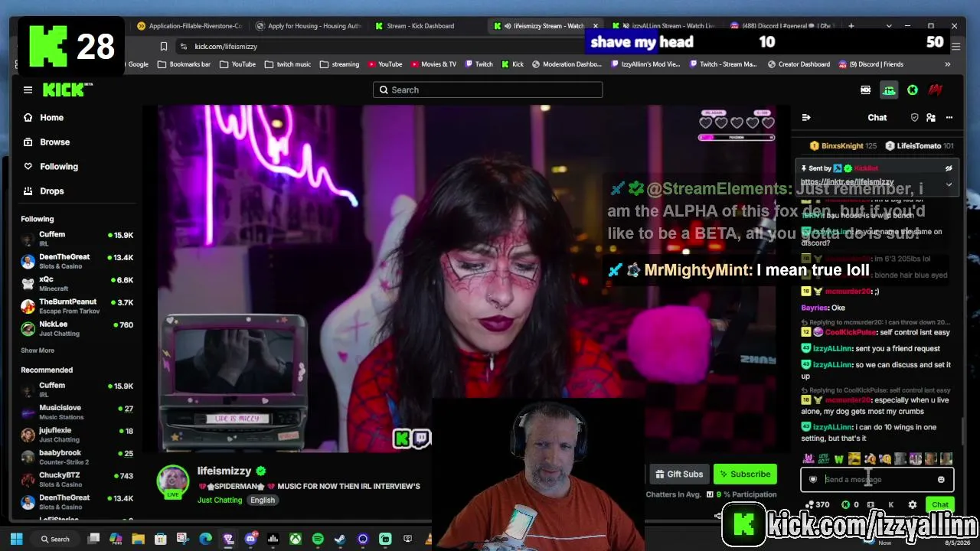Click the Subscribe button
The height and width of the screenshot is (551, 980).
pos(745,474)
